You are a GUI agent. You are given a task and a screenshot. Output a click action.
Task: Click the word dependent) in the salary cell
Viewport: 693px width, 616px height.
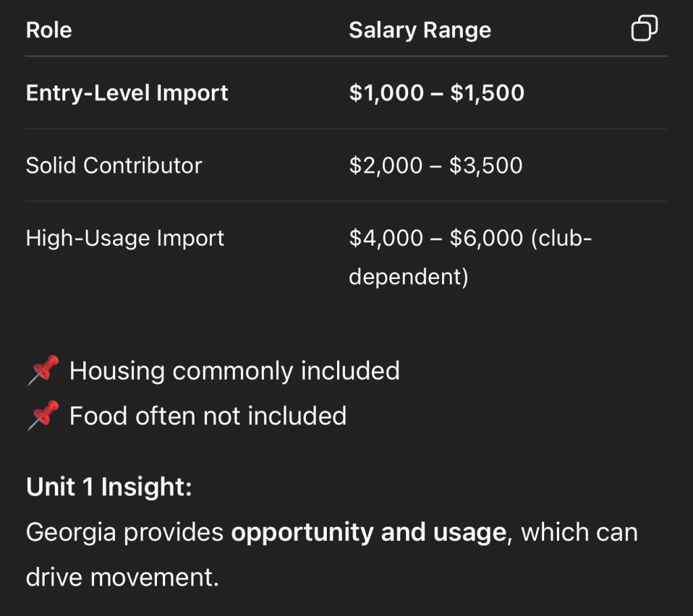point(408,278)
